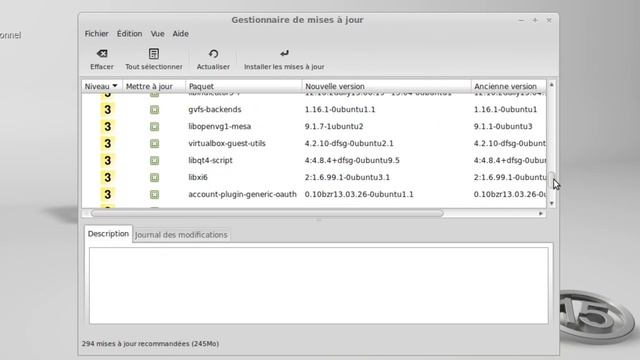The image size is (640, 360).
Task: Click the horizontal scrollbar thumb
Action: [x=267, y=213]
